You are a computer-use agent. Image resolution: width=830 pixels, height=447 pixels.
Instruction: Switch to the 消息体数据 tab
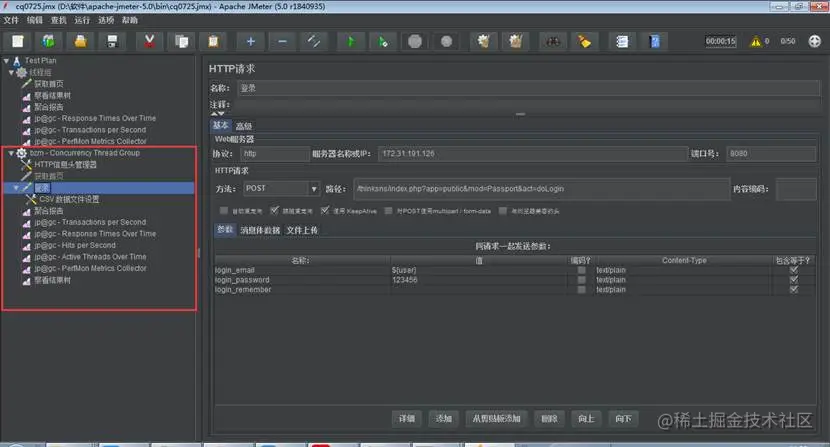(260, 230)
